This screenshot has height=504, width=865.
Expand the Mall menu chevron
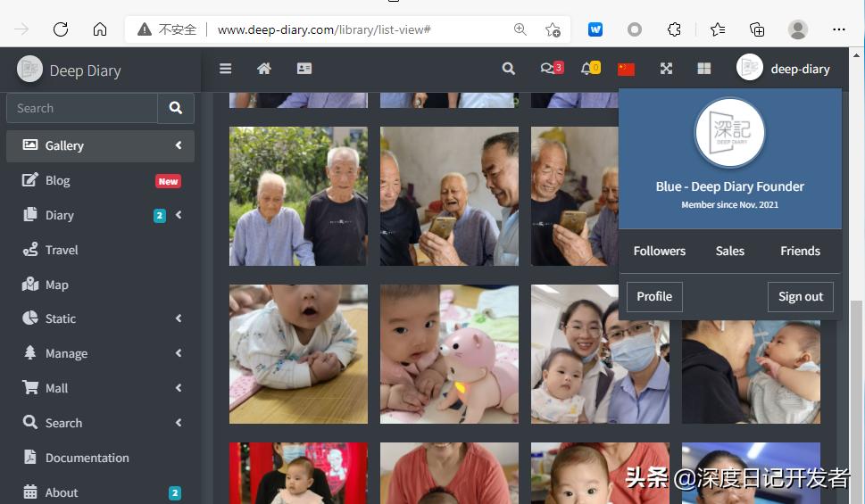point(179,388)
